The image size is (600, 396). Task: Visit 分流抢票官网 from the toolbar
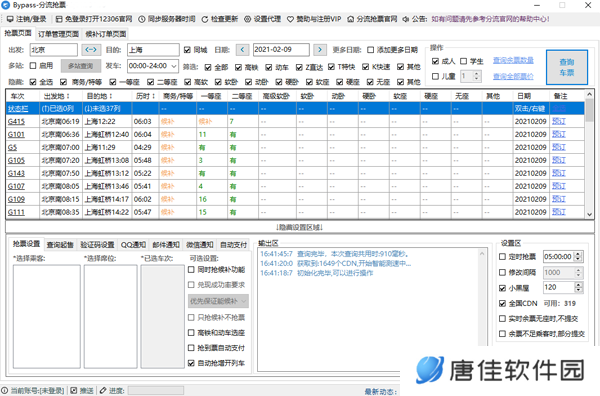[x=372, y=19]
